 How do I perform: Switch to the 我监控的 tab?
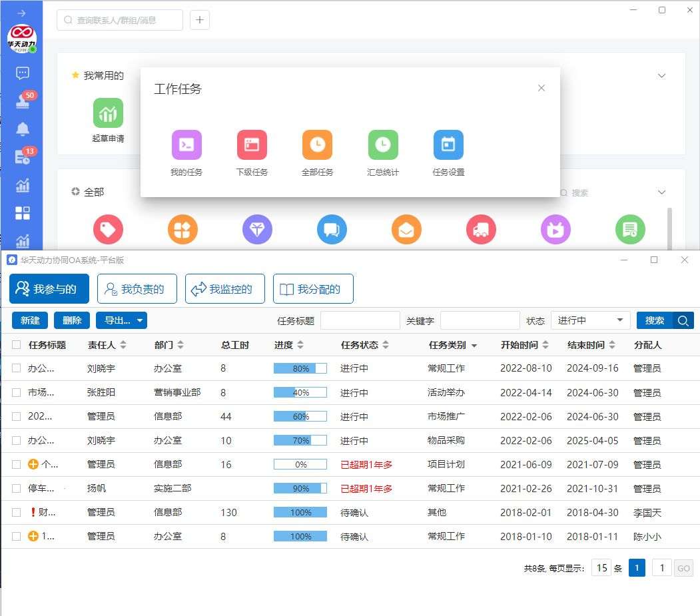click(224, 289)
